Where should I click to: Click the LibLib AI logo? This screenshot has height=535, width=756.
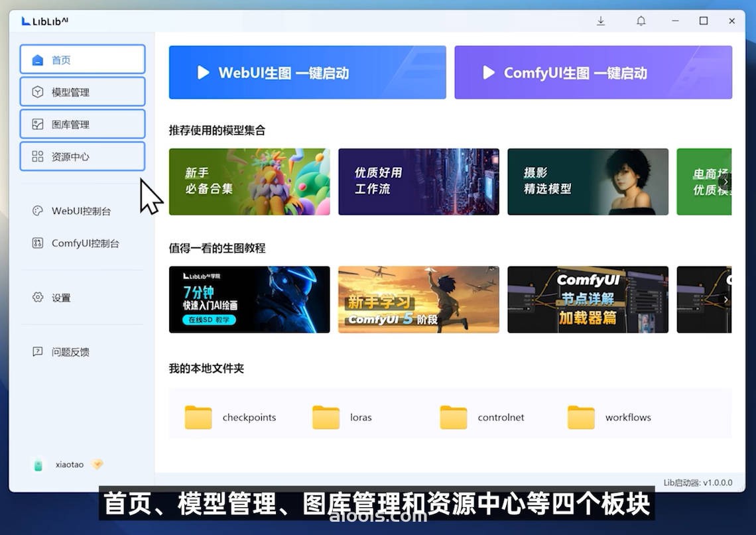click(x=45, y=21)
